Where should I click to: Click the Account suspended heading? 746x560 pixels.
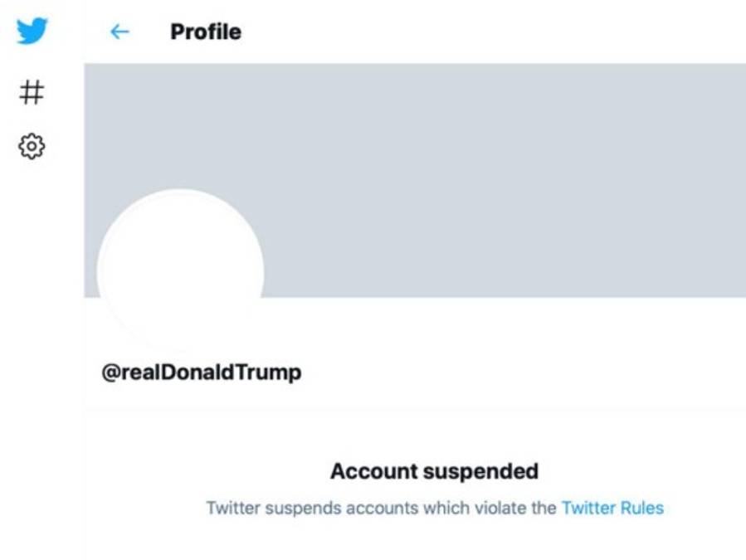point(434,471)
